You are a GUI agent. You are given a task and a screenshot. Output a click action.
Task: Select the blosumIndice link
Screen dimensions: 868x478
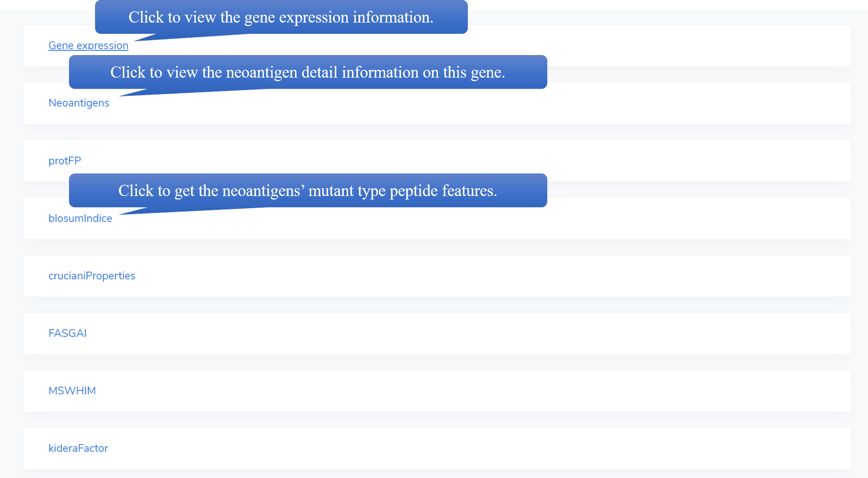80,219
